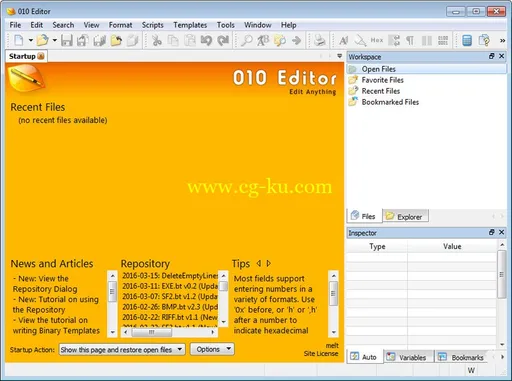Expand the toolbar overflow chevron

pyautogui.click(x=502, y=40)
